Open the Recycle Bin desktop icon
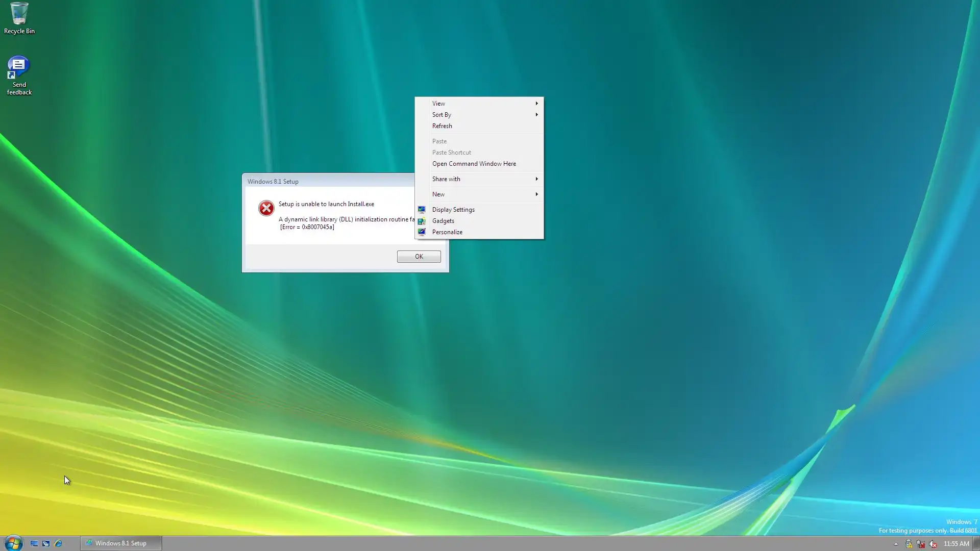980x551 pixels. click(x=19, y=16)
